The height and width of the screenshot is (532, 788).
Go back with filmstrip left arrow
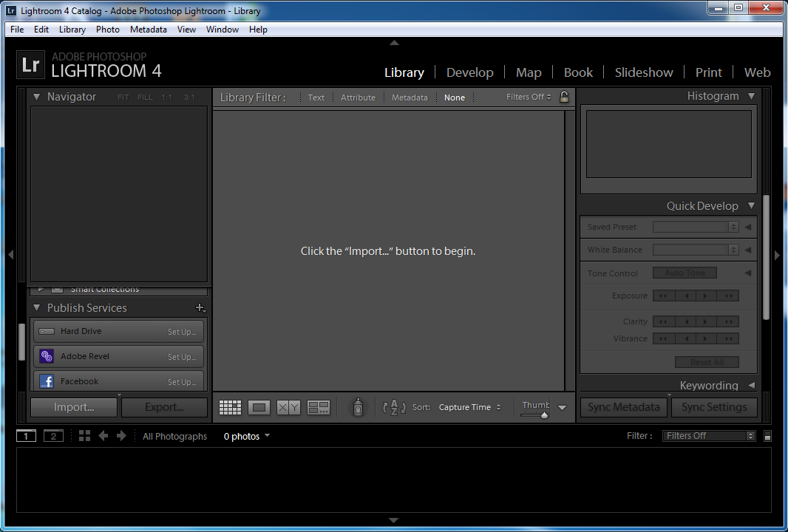(103, 435)
